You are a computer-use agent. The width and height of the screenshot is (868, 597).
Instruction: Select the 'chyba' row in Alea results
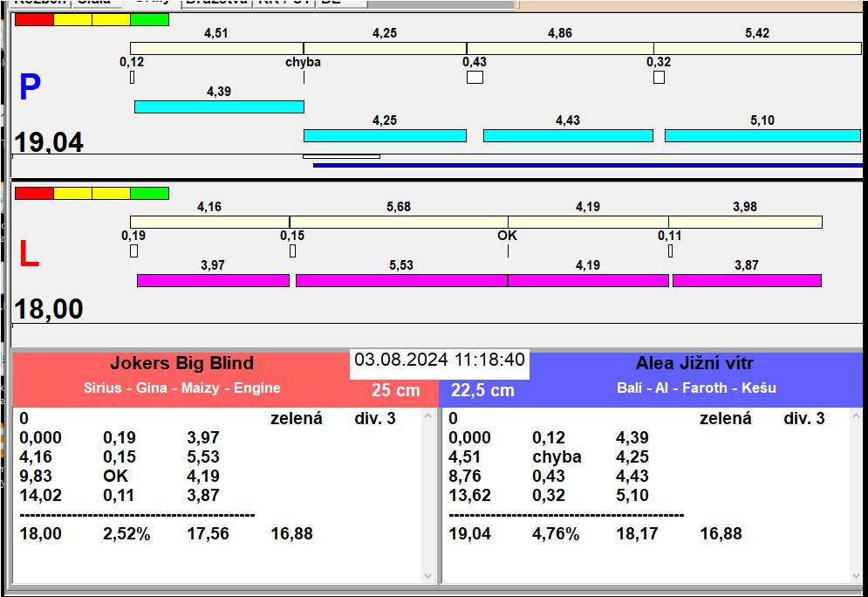click(557, 456)
